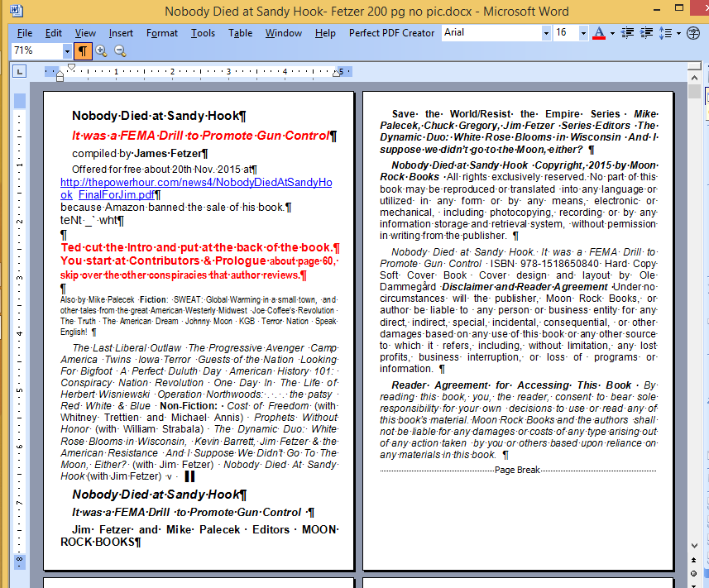The width and height of the screenshot is (709, 588).
Task: Click 'Save the World/Resist the Empire Series' text
Action: [x=506, y=114]
